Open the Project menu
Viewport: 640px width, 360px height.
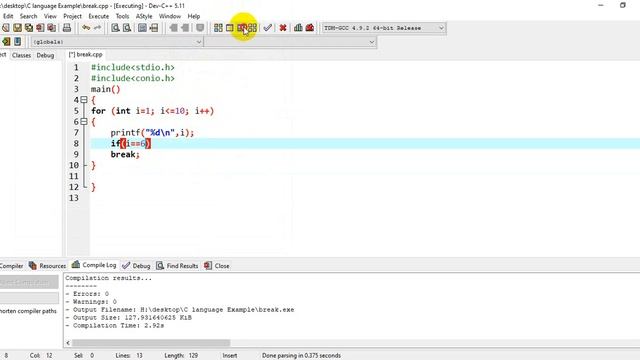coord(72,16)
